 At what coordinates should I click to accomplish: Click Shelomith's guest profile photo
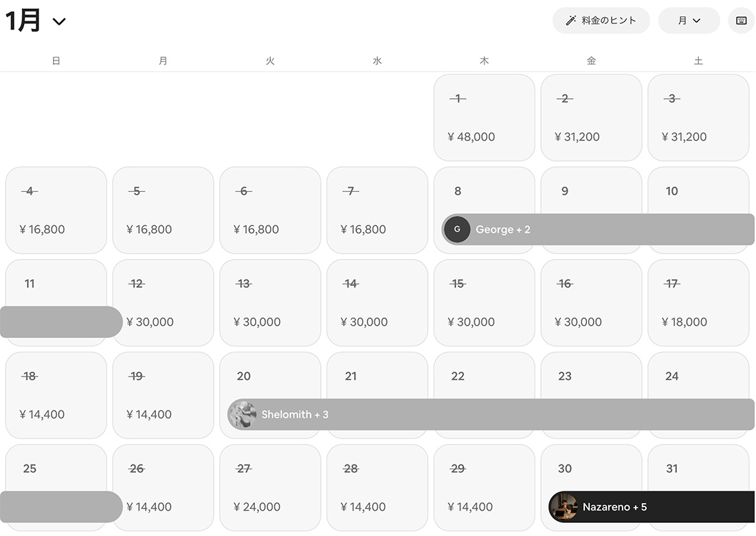[242, 414]
